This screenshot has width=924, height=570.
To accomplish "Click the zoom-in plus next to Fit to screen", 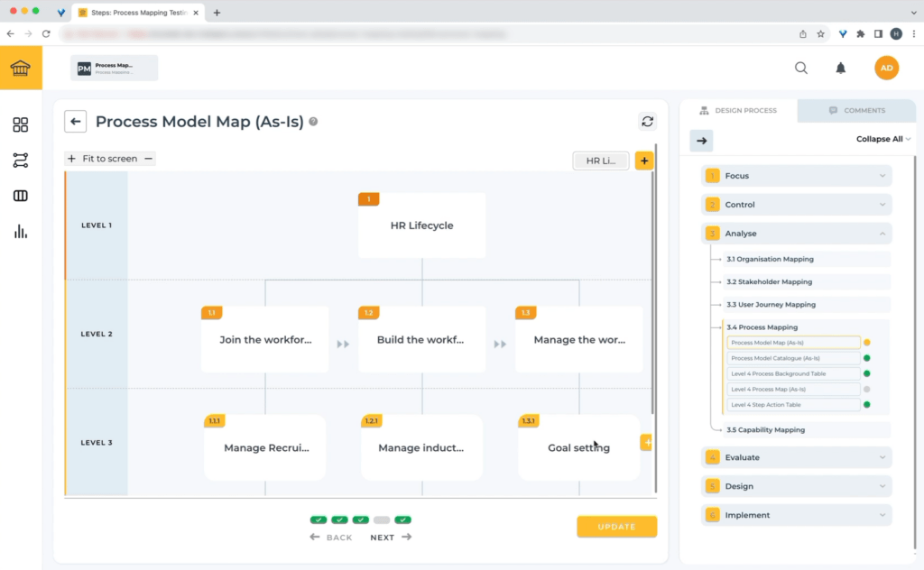I will 71,159.
